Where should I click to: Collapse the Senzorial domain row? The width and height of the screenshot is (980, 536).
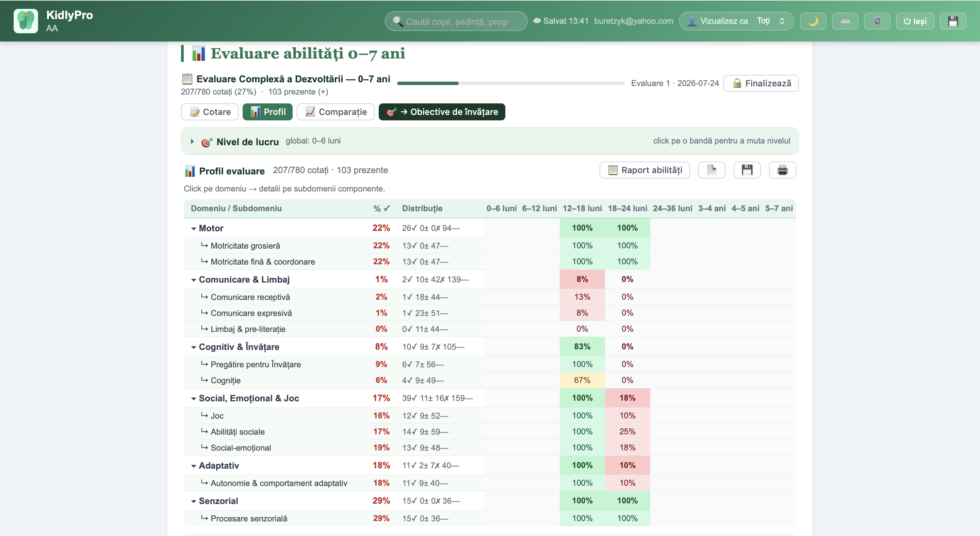click(194, 501)
